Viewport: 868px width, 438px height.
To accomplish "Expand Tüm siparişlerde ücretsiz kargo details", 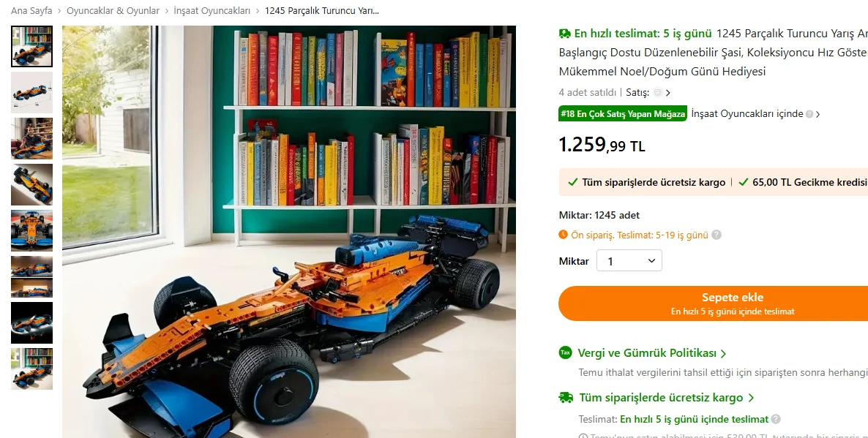I will pos(667,398).
